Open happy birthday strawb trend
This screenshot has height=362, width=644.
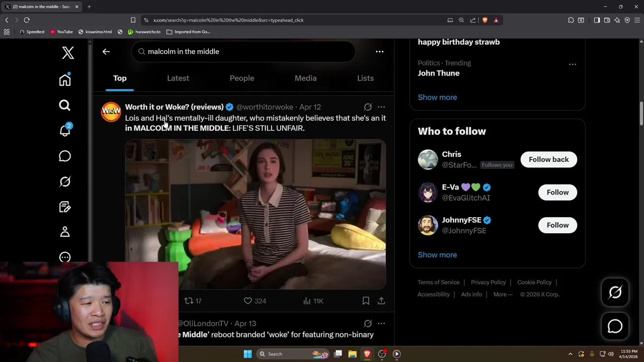[458, 42]
